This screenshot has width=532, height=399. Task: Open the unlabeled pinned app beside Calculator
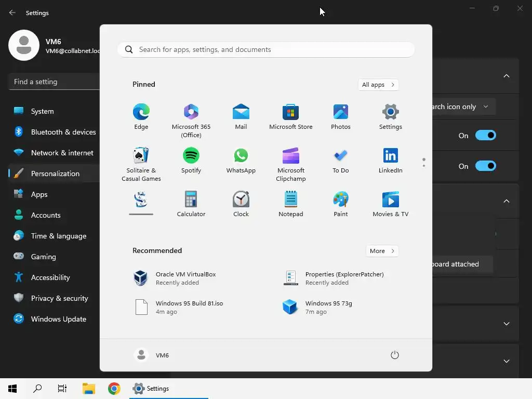(141, 203)
